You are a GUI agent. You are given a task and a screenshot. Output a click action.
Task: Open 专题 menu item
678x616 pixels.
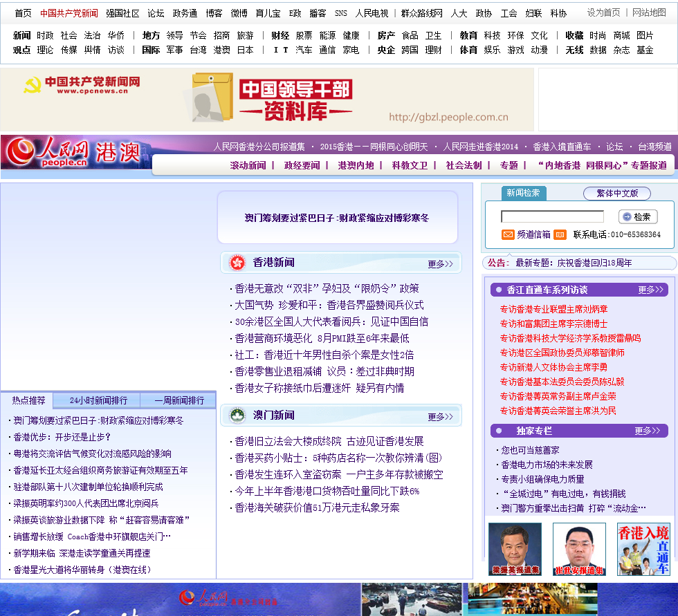pos(508,165)
